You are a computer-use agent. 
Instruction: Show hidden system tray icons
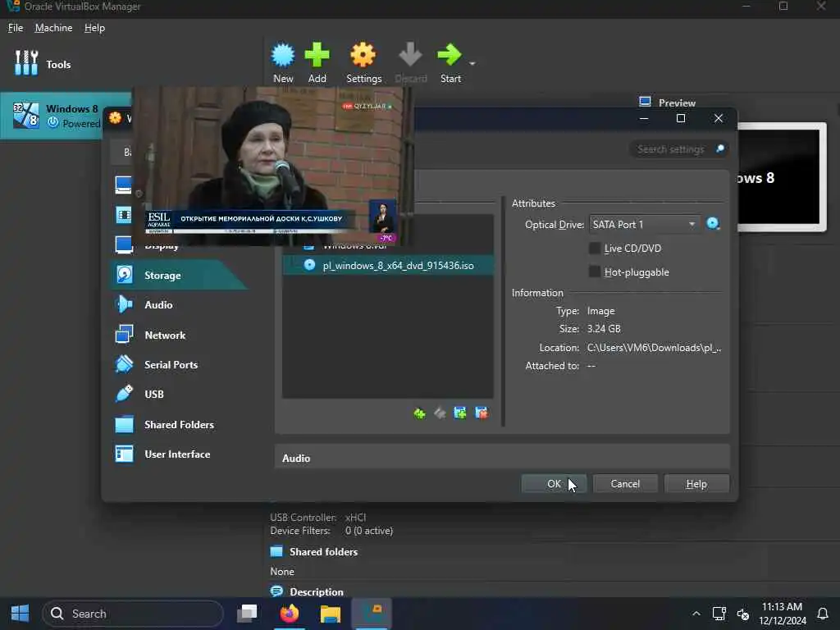(696, 614)
